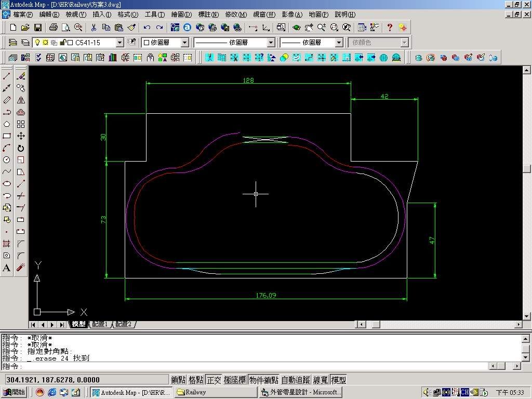Activate the Pan realtime hand icon
532x399 pixels.
coord(309,28)
